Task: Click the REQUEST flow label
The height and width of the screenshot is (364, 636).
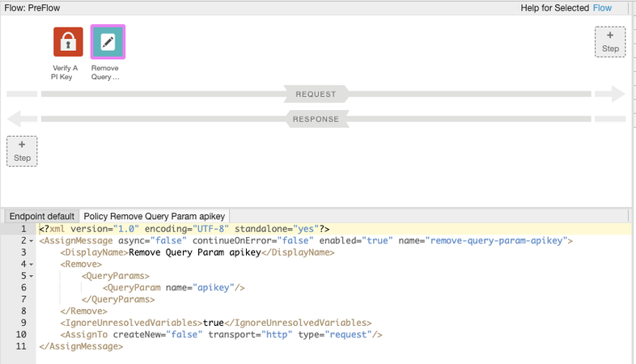Action: tap(316, 95)
